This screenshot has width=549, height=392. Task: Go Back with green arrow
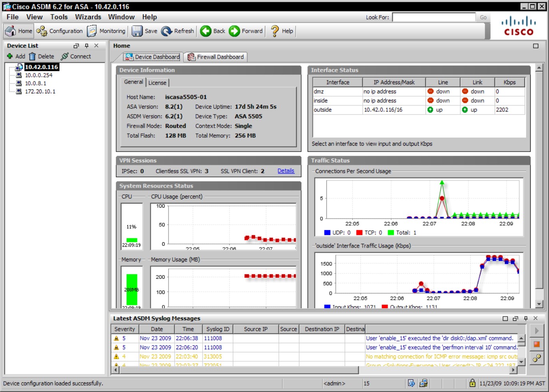[x=213, y=31]
